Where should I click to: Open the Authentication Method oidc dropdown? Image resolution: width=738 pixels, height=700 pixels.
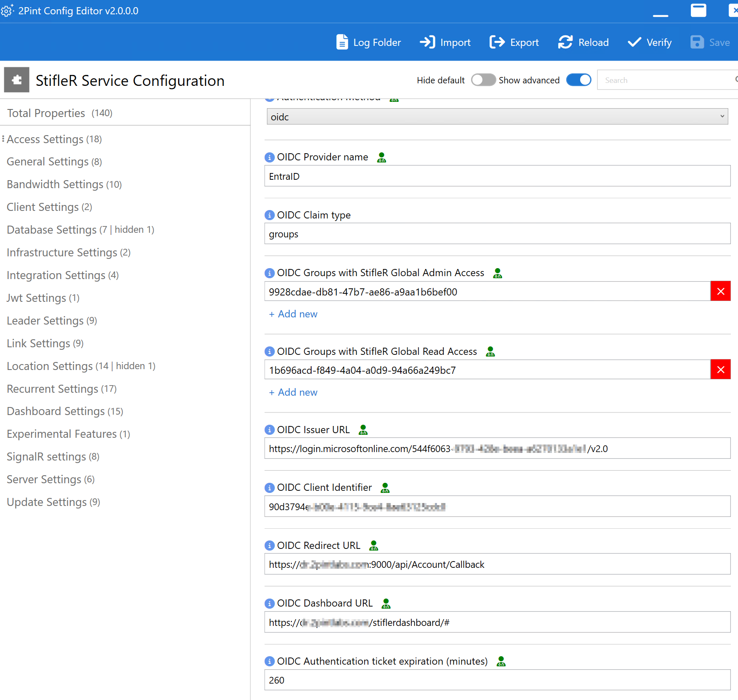(x=498, y=117)
